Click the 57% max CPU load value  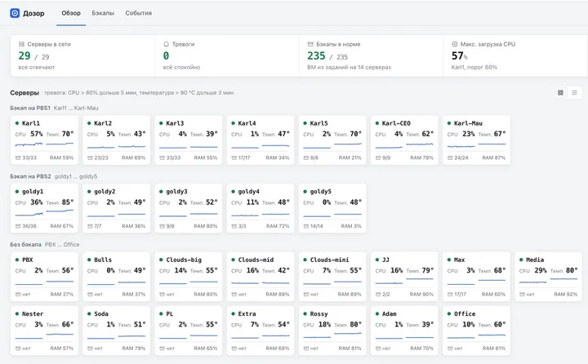click(x=459, y=55)
